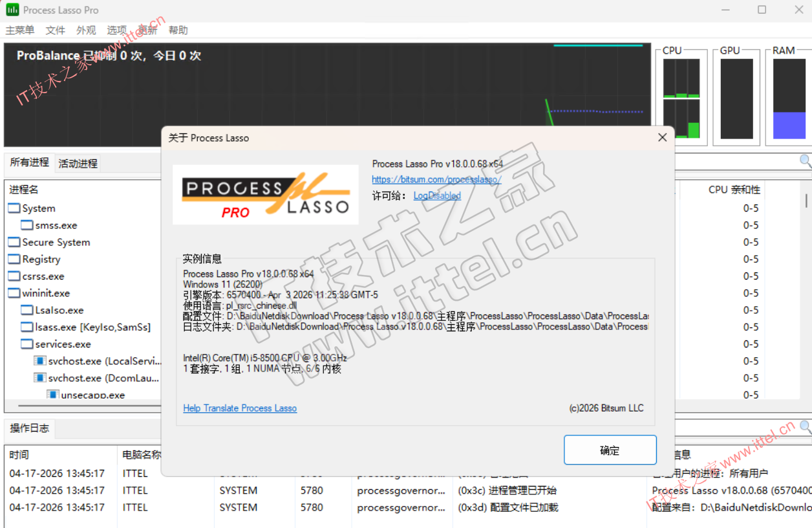The width and height of the screenshot is (812, 528).
Task: Click the Process Lasso title bar icon
Action: (12, 10)
